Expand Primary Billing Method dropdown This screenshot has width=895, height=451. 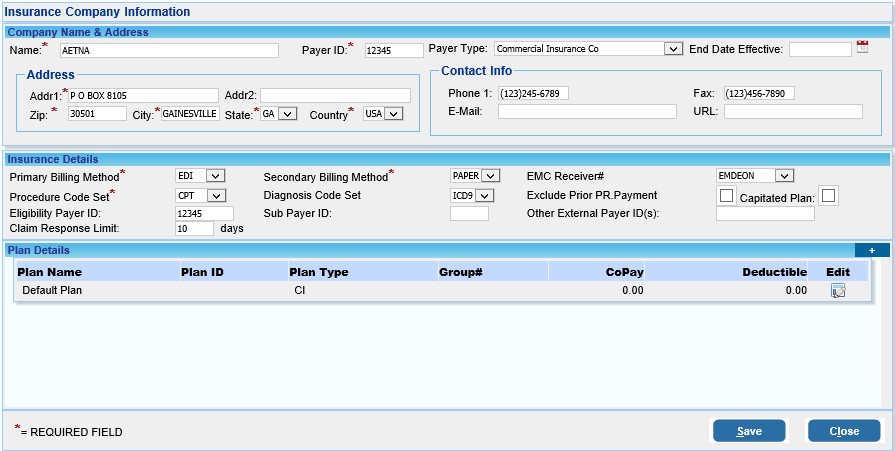click(215, 176)
